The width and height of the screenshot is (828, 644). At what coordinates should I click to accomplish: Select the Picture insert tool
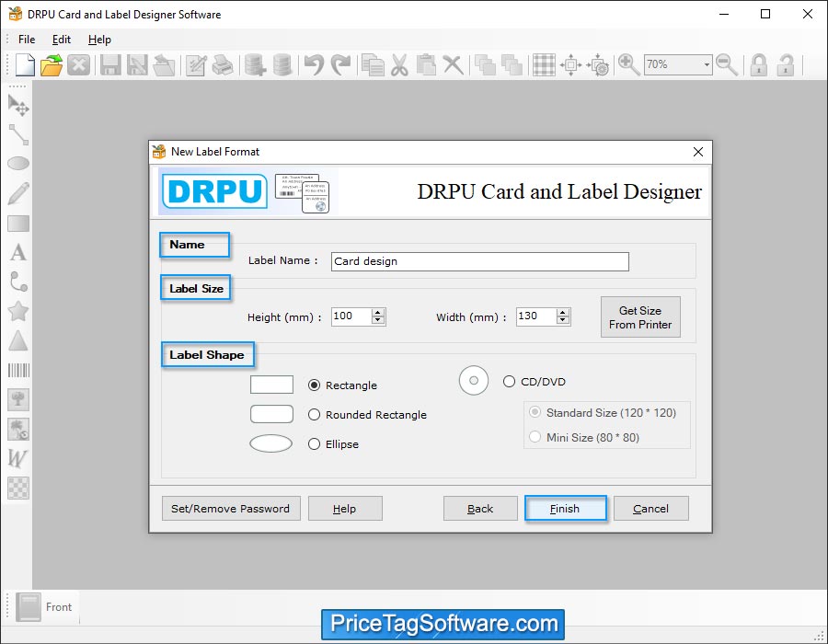18,399
